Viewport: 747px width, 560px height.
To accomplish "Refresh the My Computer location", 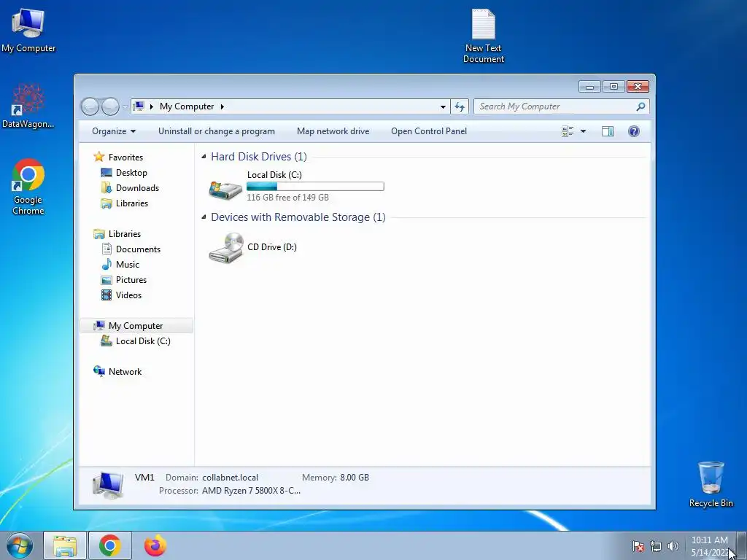I will pos(460,106).
